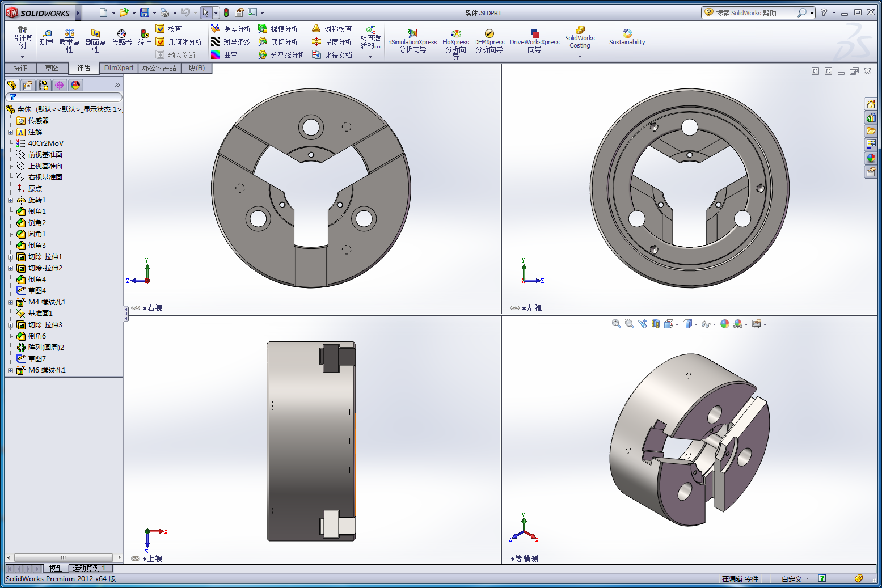882x588 pixels.
Task: Create a new document with New icon
Action: point(103,12)
